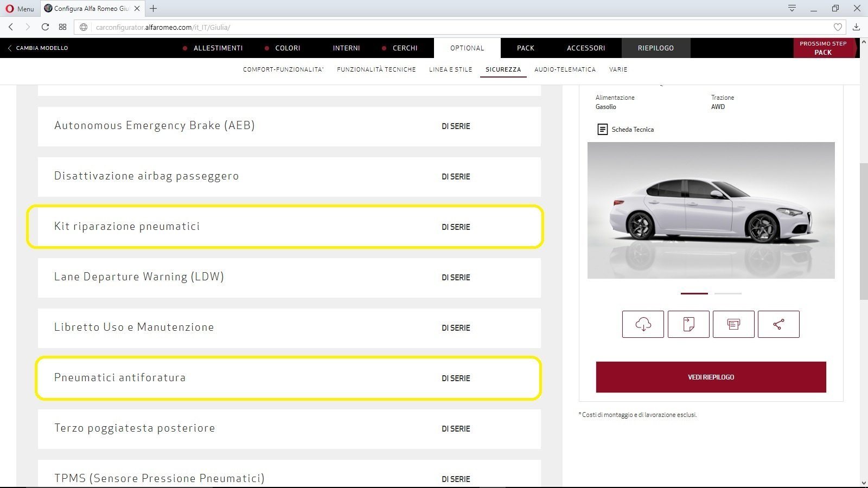Click the Trazione AWD value
This screenshot has height=488, width=868.
[x=718, y=107]
